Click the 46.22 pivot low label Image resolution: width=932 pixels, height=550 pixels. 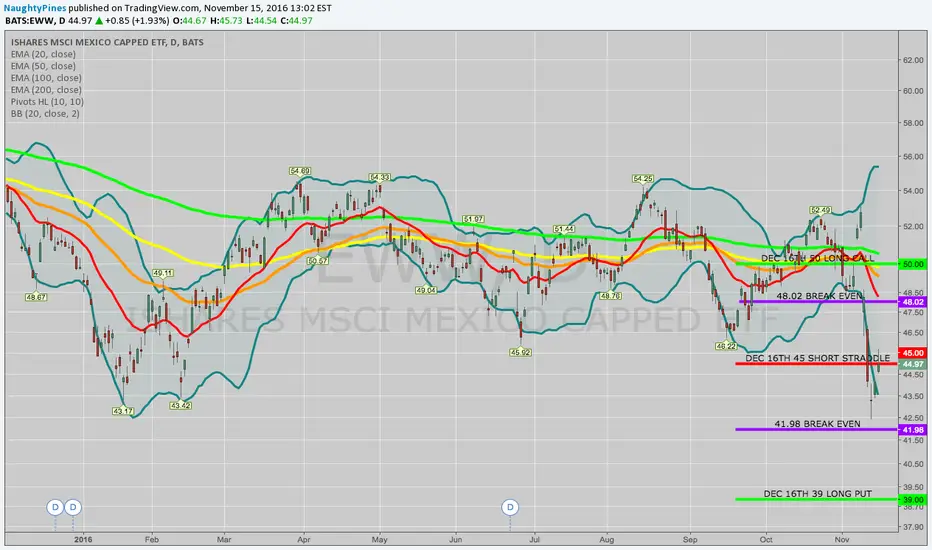(x=726, y=346)
